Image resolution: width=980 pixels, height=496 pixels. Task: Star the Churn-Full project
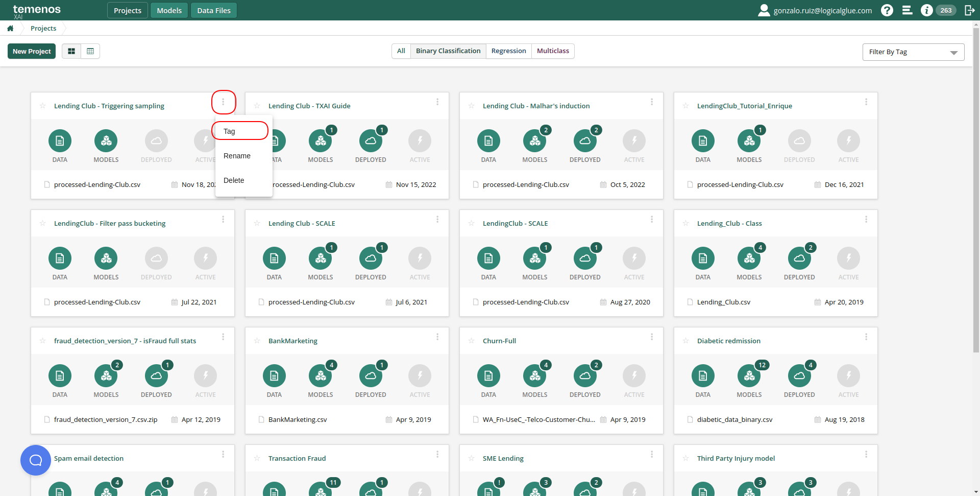tap(472, 341)
